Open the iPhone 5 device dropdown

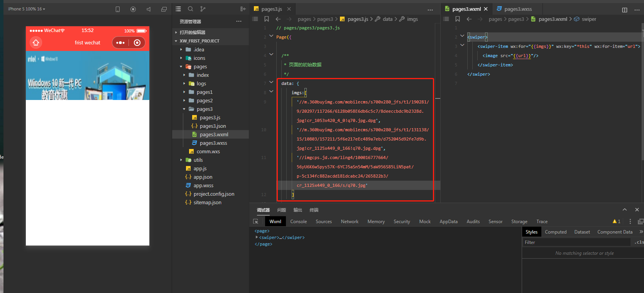tap(27, 9)
